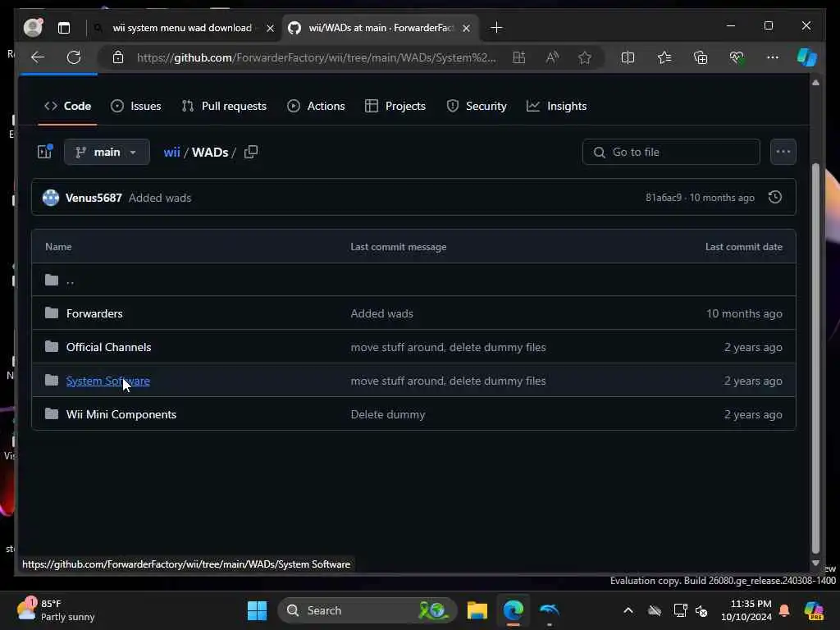Image resolution: width=840 pixels, height=630 pixels.
Task: Reload the page with the refresh icon
Action: tap(73, 57)
